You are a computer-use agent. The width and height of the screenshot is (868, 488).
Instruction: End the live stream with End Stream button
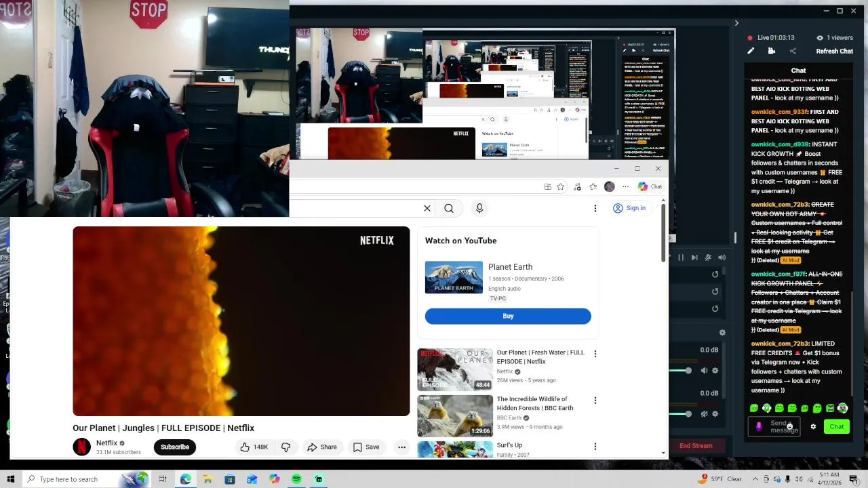[x=696, y=445]
